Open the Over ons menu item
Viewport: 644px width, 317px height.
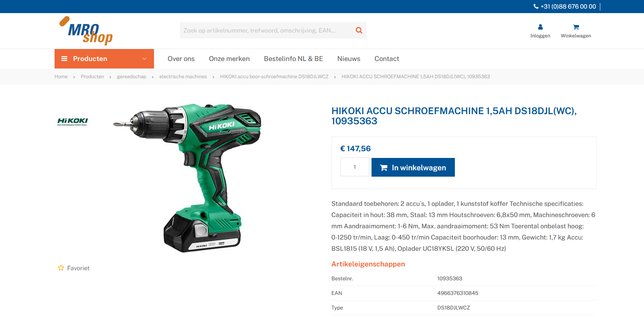coord(181,59)
